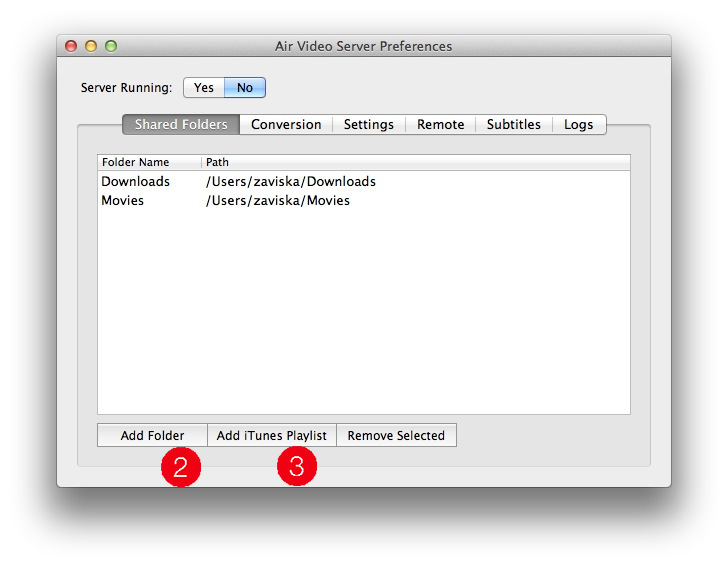728x566 pixels.
Task: Select the Downloads folder row
Action: tap(136, 182)
